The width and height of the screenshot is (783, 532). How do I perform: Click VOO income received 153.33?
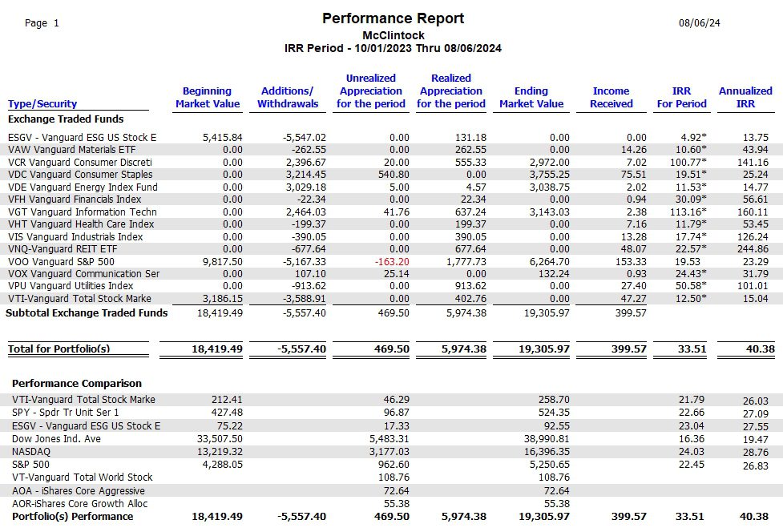(632, 261)
